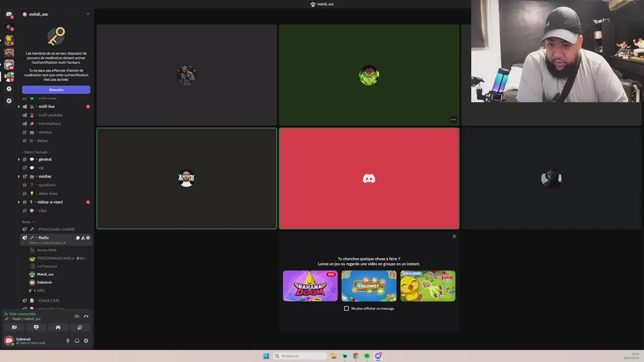Start an activity with the gamepad icon
Image resolution: width=644 pixels, height=362 pixels.
(x=58, y=327)
